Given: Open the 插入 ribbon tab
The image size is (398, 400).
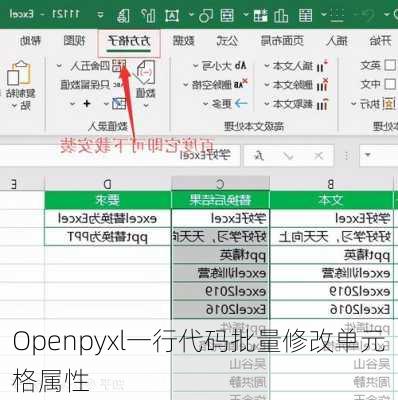Looking at the screenshot, I should click(x=337, y=41).
